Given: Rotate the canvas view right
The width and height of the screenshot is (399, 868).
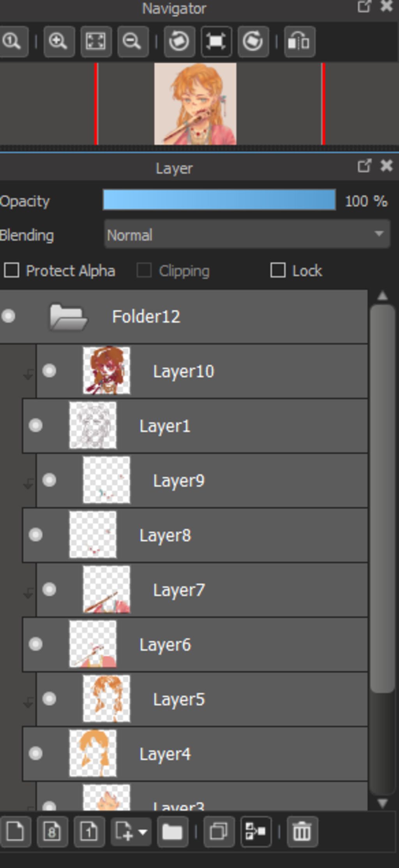Looking at the screenshot, I should tap(253, 41).
